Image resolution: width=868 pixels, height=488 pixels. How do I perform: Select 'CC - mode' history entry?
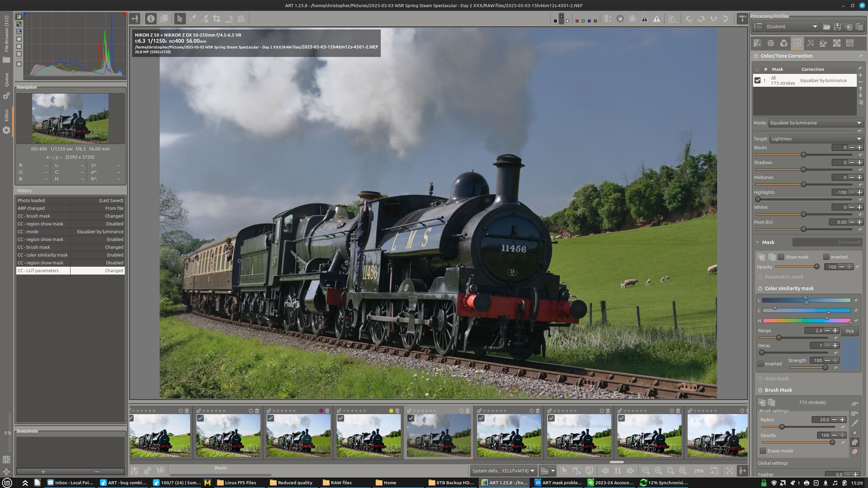click(x=71, y=231)
